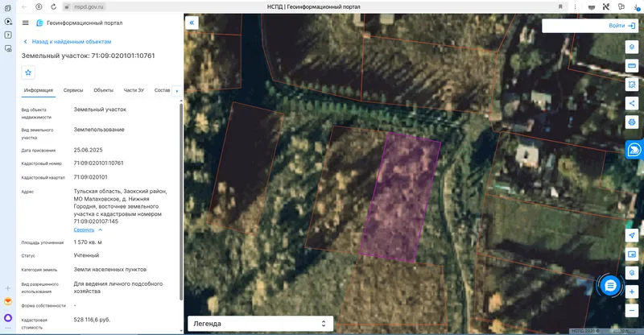Show more tabs with right arrow
Image resolution: width=644 pixels, height=335 pixels.
click(x=177, y=91)
